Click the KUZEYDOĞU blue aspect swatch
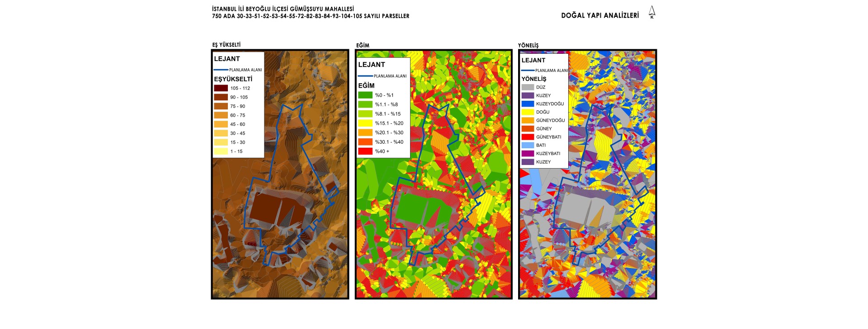The width and height of the screenshot is (868, 329). point(528,103)
